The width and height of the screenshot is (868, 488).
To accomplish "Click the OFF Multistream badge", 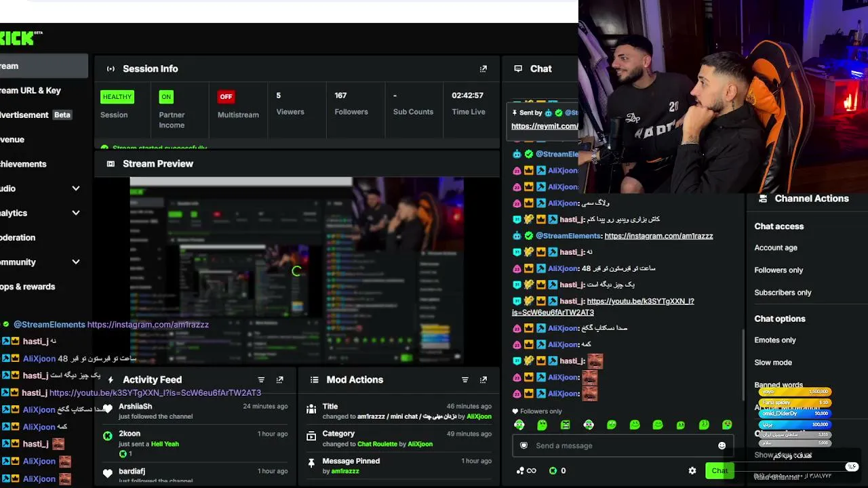I will (x=226, y=97).
